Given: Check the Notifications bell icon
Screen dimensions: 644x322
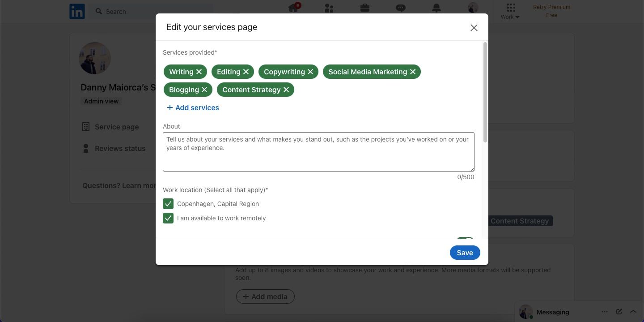Looking at the screenshot, I should click(x=436, y=8).
